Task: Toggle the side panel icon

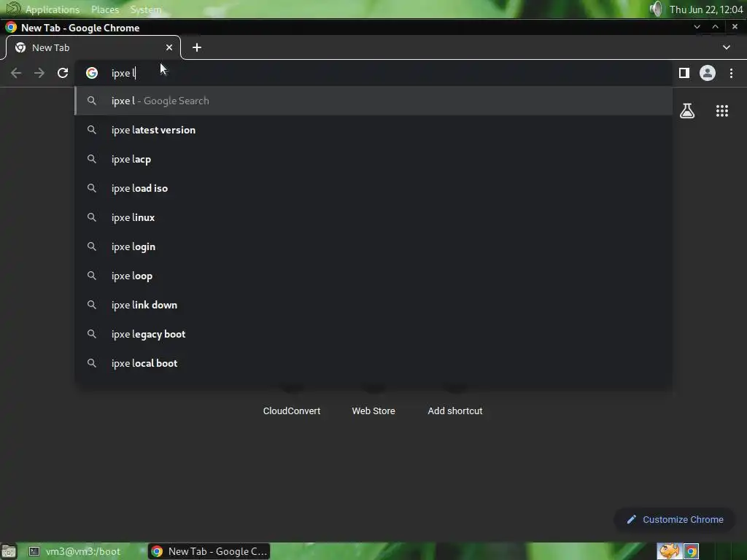Action: point(684,73)
